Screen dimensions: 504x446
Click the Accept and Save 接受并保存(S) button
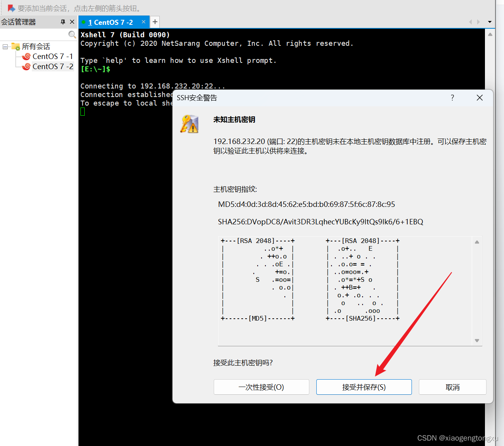364,387
